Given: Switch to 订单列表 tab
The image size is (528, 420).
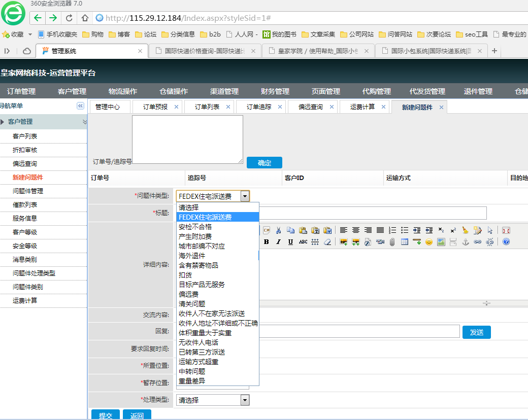Looking at the screenshot, I should click(x=207, y=107).
